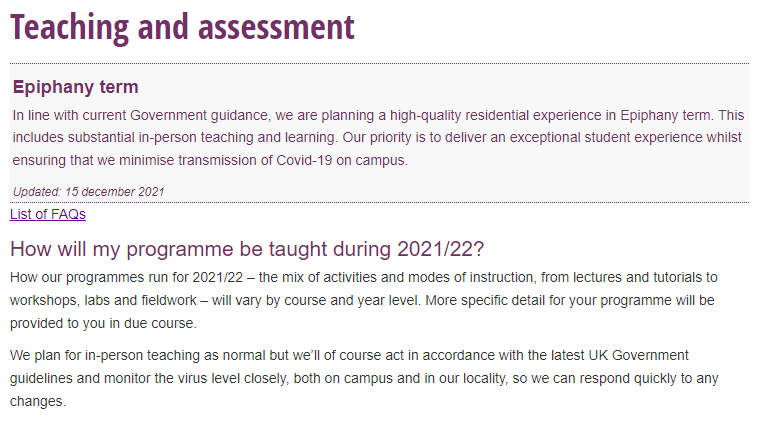
Task: Click the word guidelines in the final paragraph
Action: coord(41,378)
